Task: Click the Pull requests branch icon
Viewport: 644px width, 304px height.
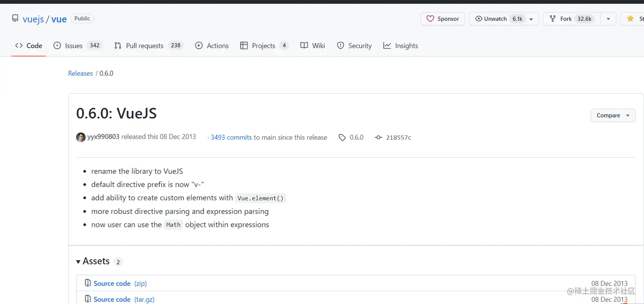Action: point(118,46)
